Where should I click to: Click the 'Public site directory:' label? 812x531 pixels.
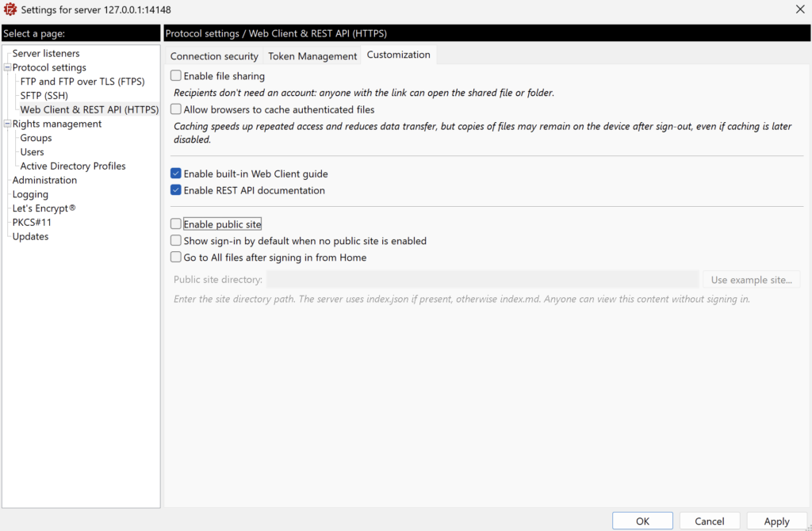point(218,280)
